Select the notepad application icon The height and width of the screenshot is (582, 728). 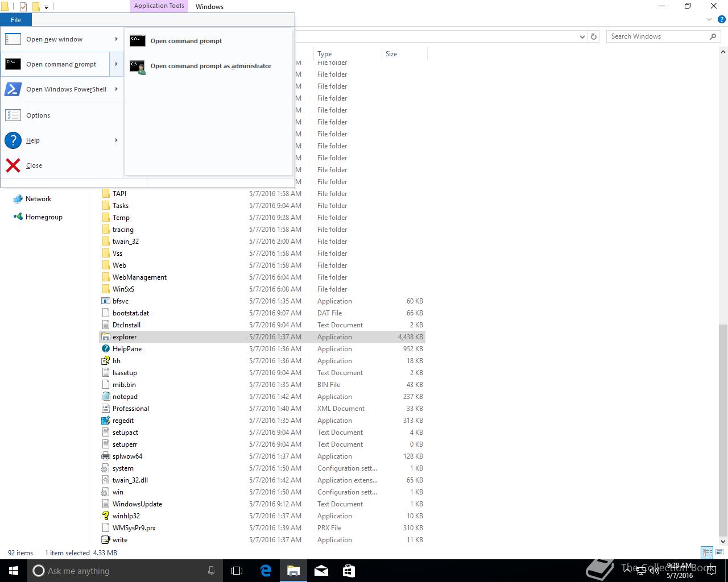pos(106,397)
